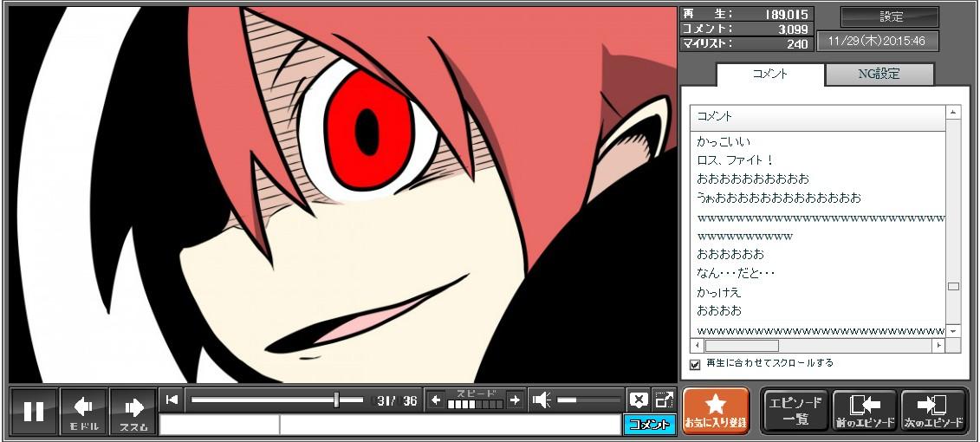Click the video seek bar handle
Viewport: 980px width, 442px height.
pos(336,400)
